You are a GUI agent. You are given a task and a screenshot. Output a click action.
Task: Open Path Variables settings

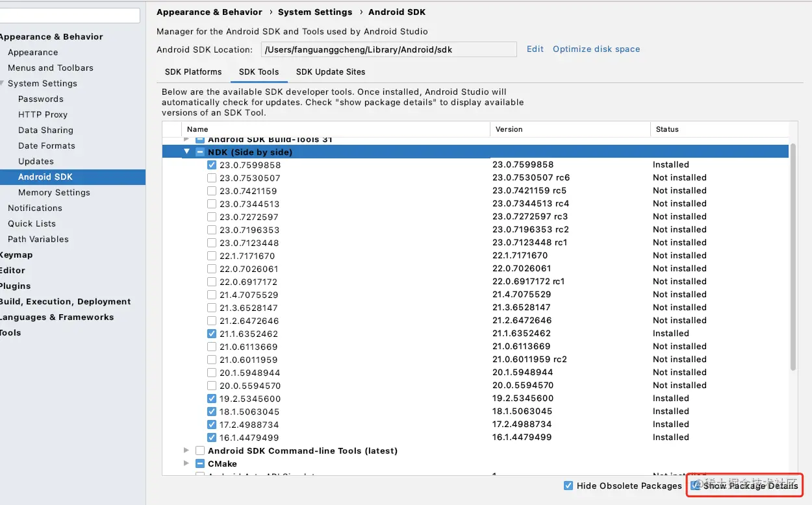pyautogui.click(x=38, y=240)
